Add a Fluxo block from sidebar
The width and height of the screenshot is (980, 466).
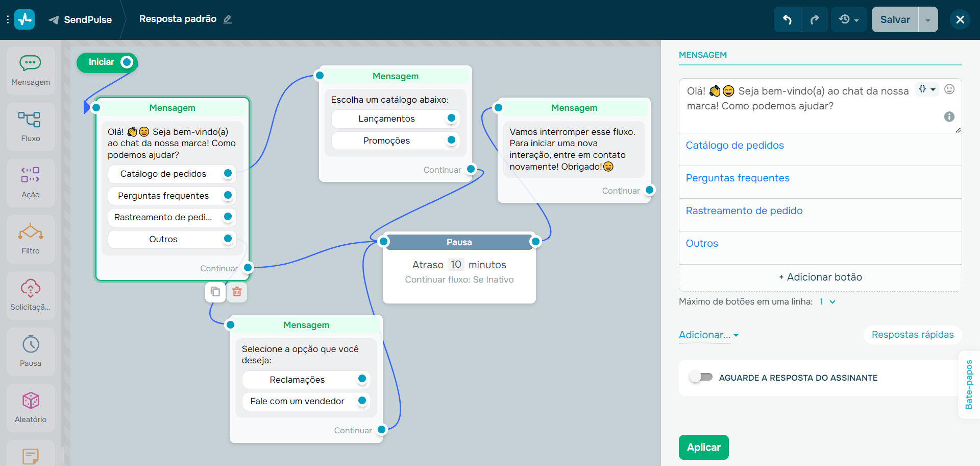click(x=31, y=127)
